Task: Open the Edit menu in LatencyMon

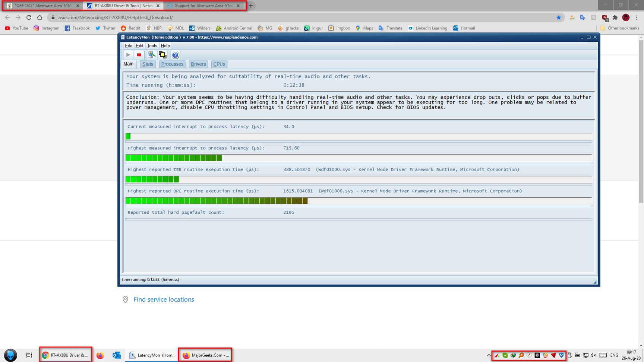Action: tap(139, 46)
